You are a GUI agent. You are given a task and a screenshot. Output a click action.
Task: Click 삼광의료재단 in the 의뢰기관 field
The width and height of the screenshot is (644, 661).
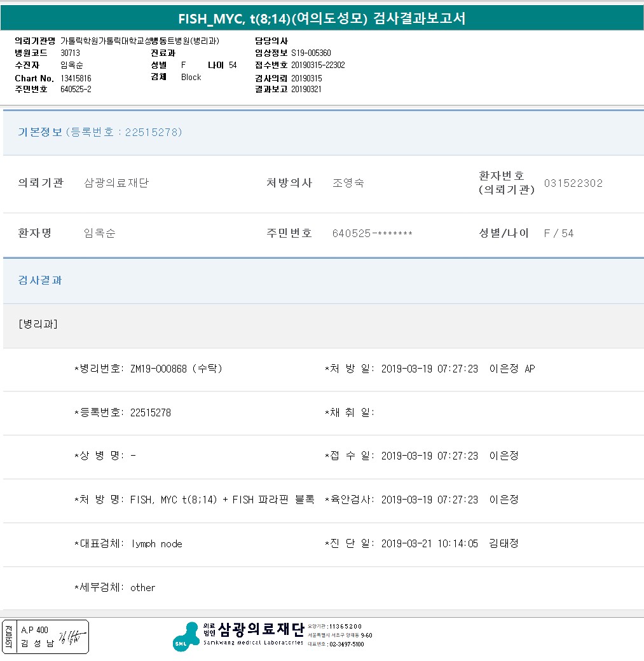tap(116, 183)
